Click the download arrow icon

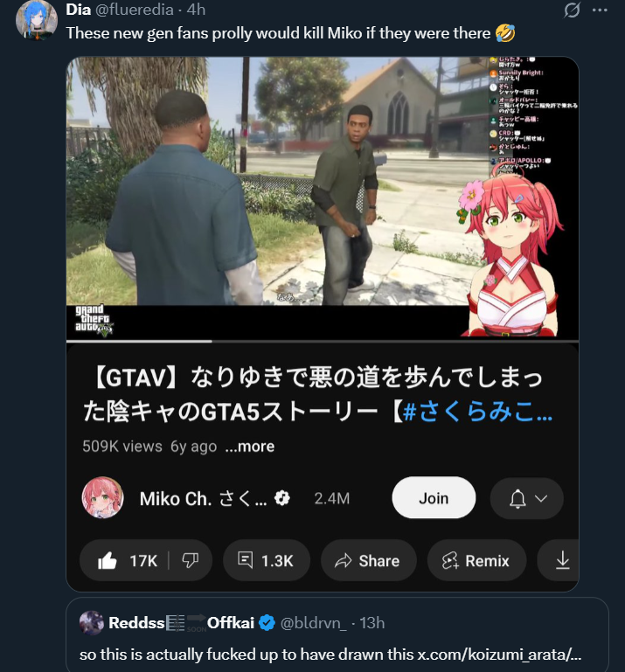[x=562, y=560]
